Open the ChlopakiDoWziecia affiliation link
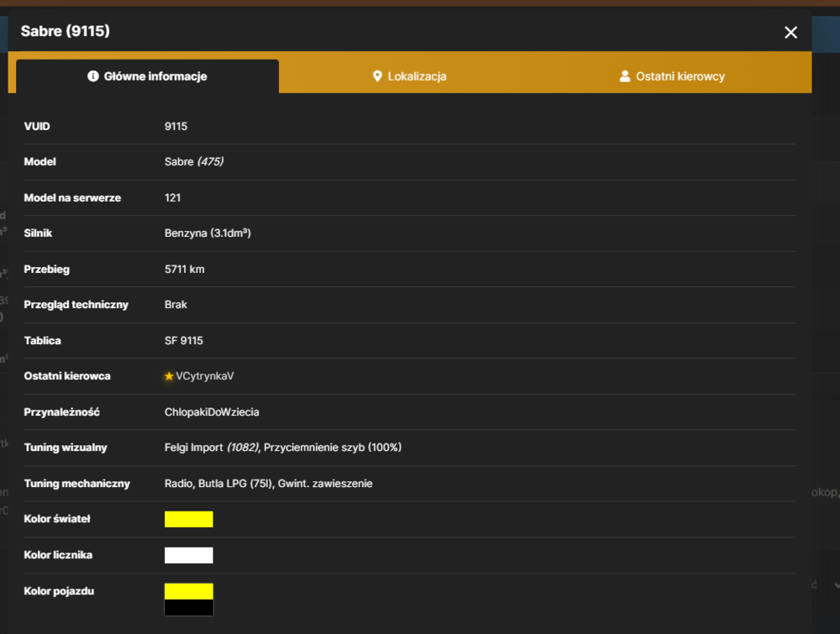Viewport: 840px width, 634px height. click(212, 412)
